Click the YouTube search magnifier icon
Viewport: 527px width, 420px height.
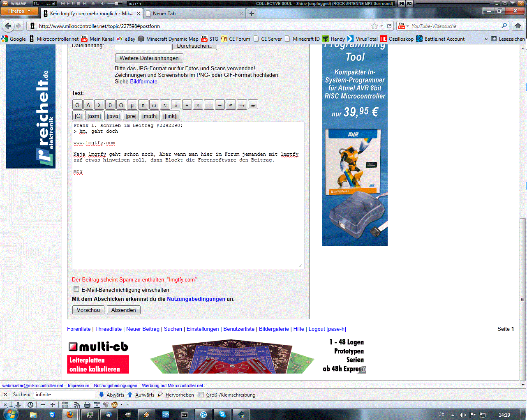point(504,26)
